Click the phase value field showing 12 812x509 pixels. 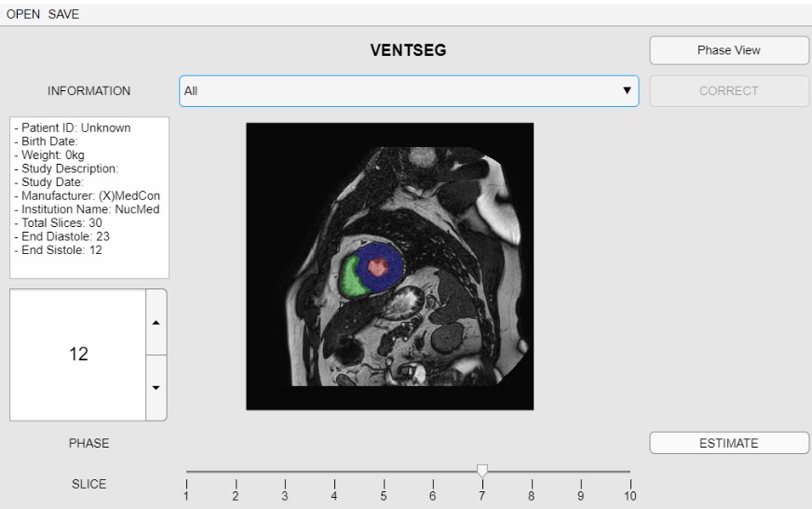[78, 355]
